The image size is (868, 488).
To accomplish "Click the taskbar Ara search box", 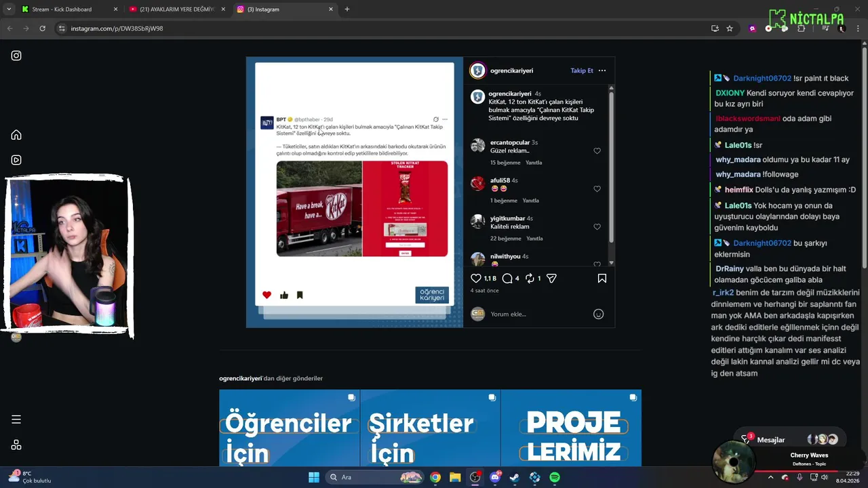I will pyautogui.click(x=375, y=477).
